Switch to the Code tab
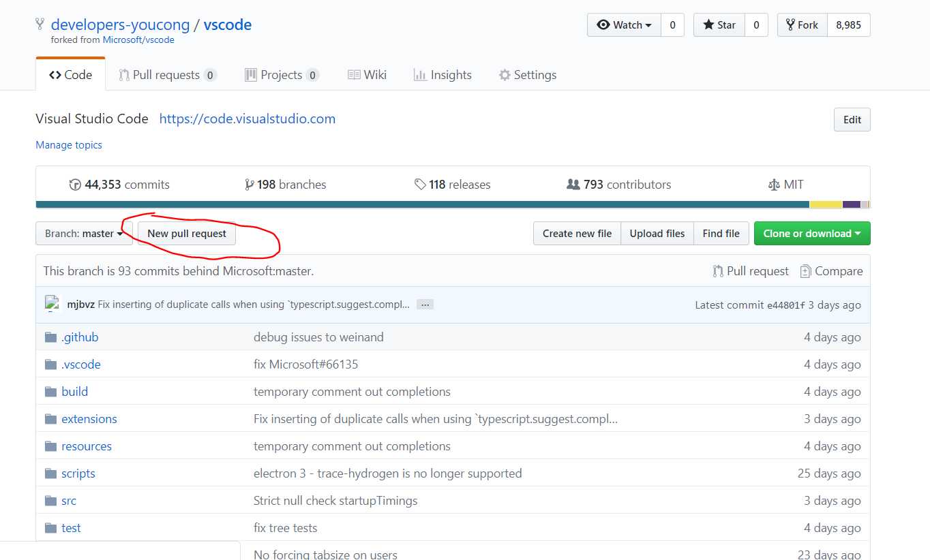 pos(70,75)
